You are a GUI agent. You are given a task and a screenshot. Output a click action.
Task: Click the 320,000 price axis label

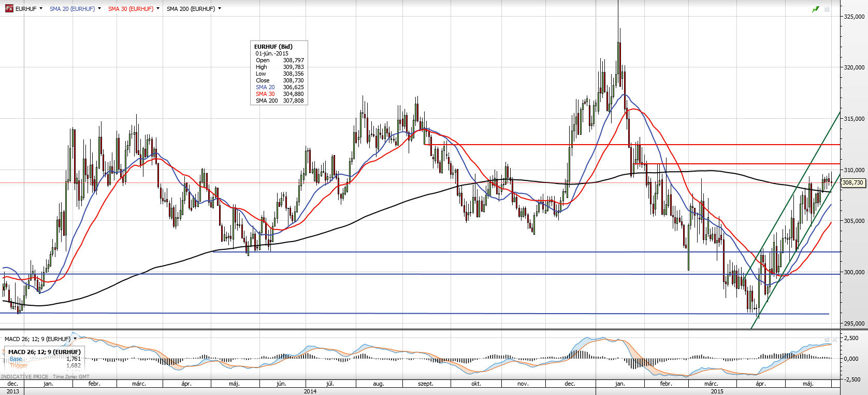tap(854, 67)
